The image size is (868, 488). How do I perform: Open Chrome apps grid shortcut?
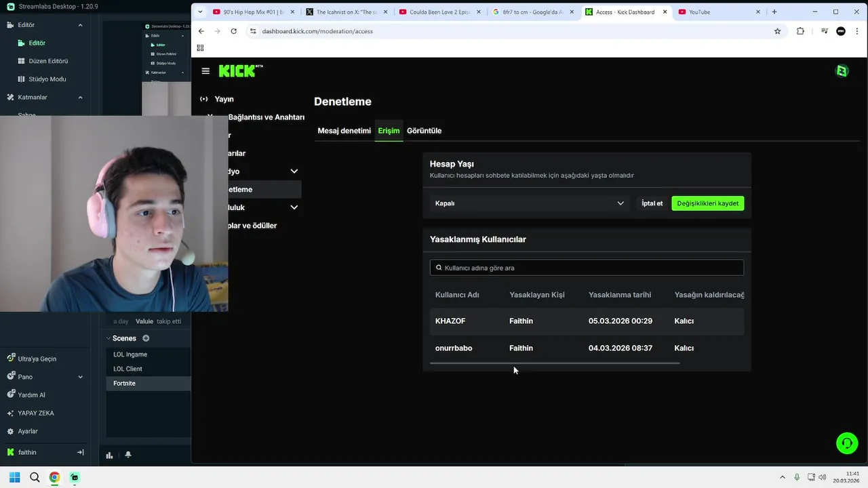tap(200, 47)
